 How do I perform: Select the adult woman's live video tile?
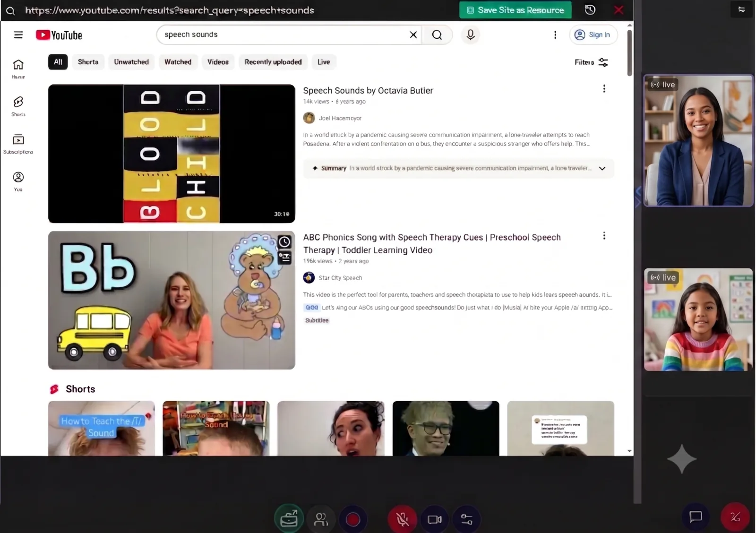(698, 141)
